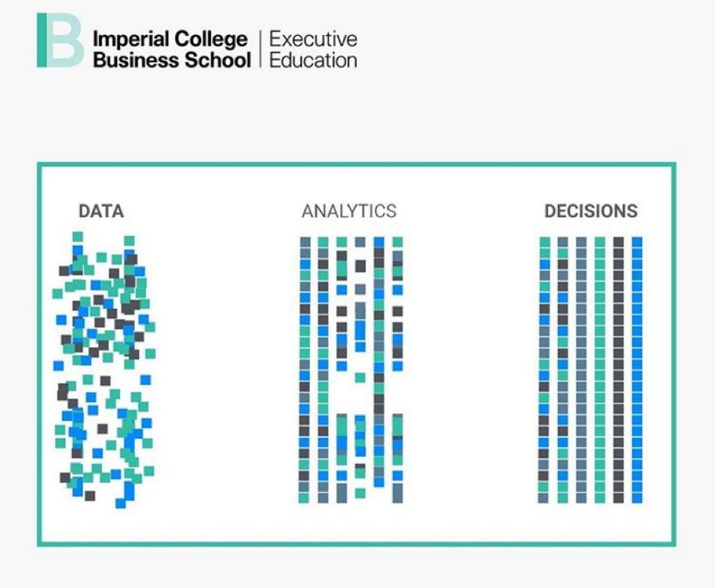Click the Executive Education text

click(314, 50)
